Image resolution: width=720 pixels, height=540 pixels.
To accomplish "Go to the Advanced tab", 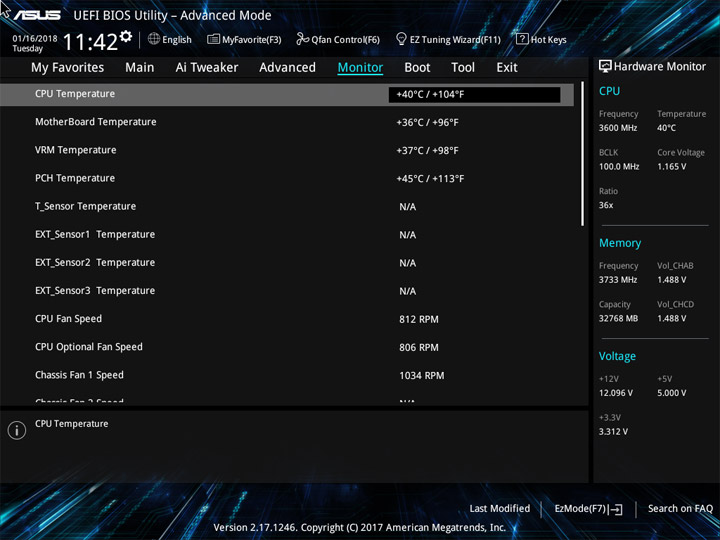I will pos(287,68).
